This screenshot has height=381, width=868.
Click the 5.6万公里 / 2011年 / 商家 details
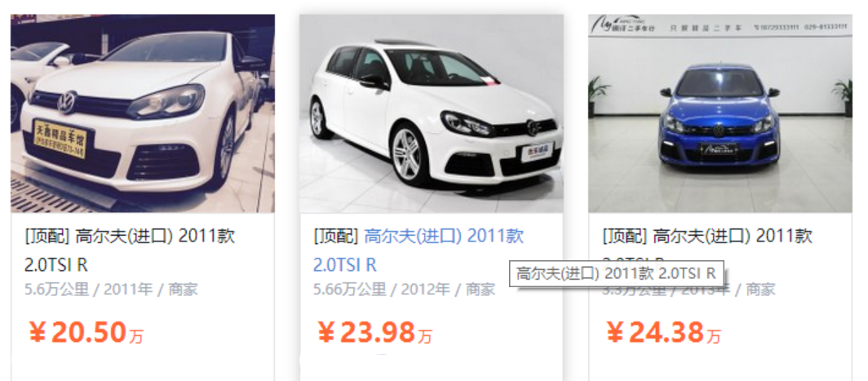[111, 289]
